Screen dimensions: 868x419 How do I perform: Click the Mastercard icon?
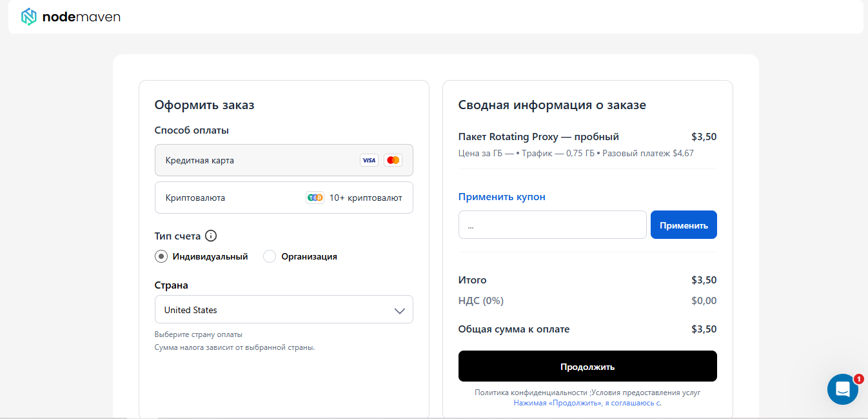(x=393, y=160)
